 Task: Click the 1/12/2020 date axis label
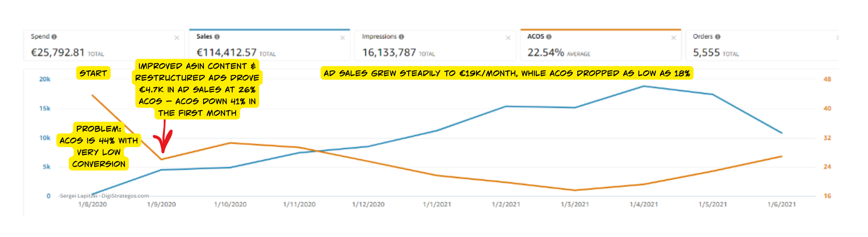368,204
